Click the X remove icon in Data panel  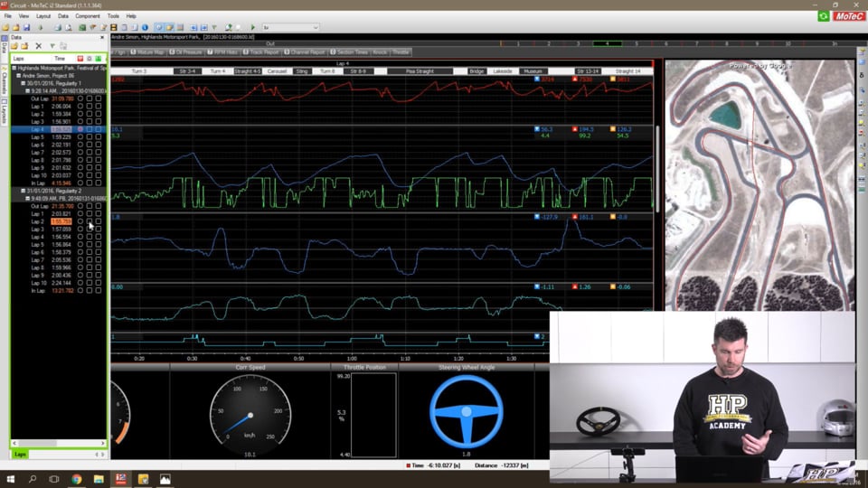pyautogui.click(x=38, y=46)
